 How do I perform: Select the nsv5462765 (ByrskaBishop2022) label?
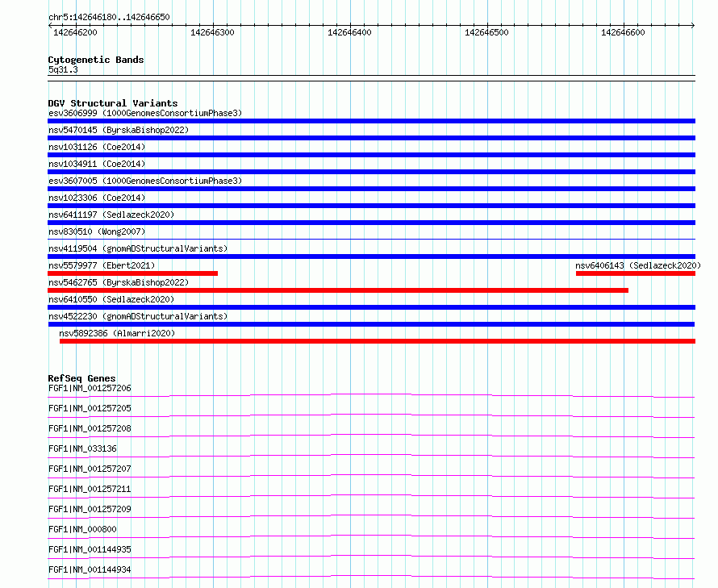[118, 282]
